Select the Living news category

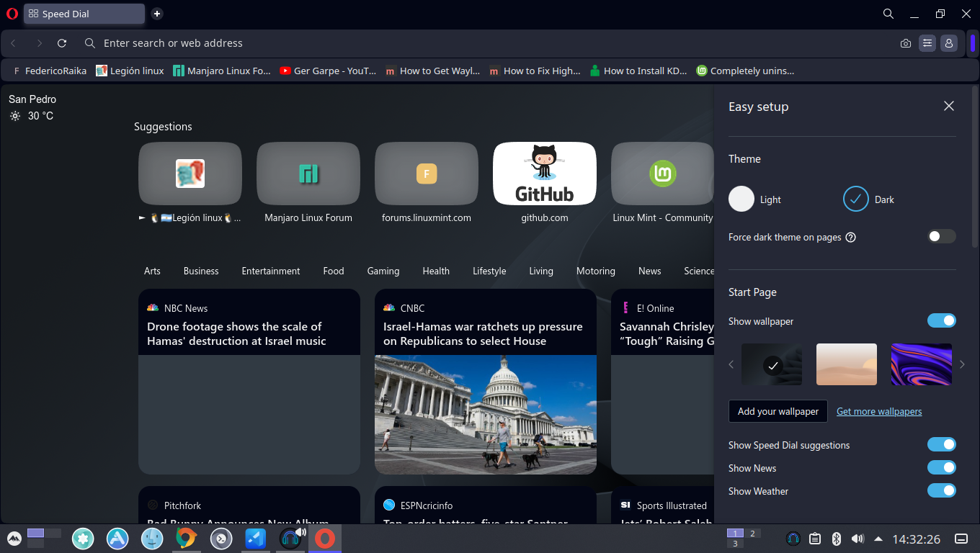541,271
